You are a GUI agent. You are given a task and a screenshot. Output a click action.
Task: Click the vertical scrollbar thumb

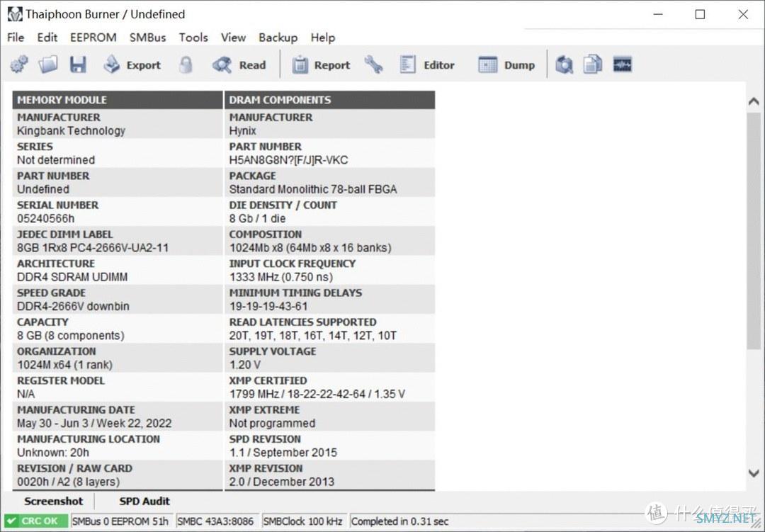[754, 231]
